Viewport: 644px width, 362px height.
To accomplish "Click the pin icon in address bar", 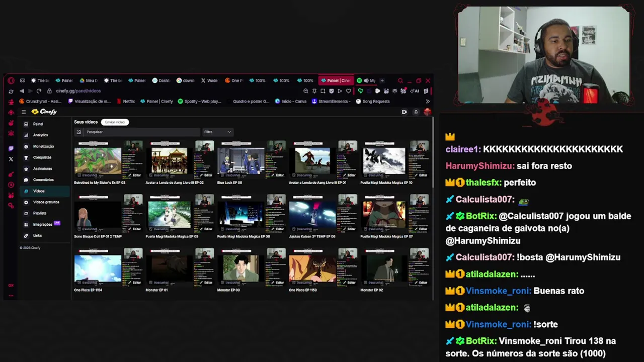I will (314, 91).
